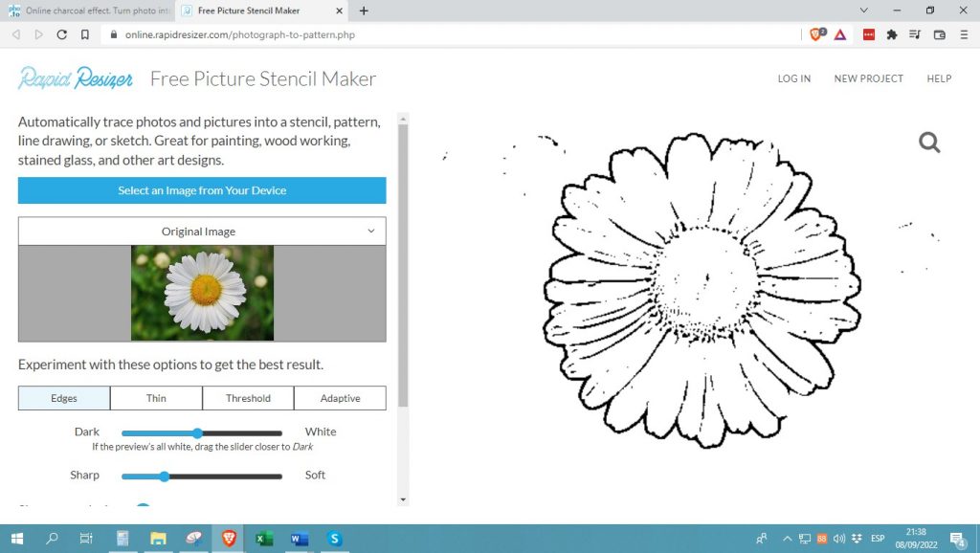The width and height of the screenshot is (980, 553).
Task: Open the Brave Wallet icon
Action: [x=939, y=34]
